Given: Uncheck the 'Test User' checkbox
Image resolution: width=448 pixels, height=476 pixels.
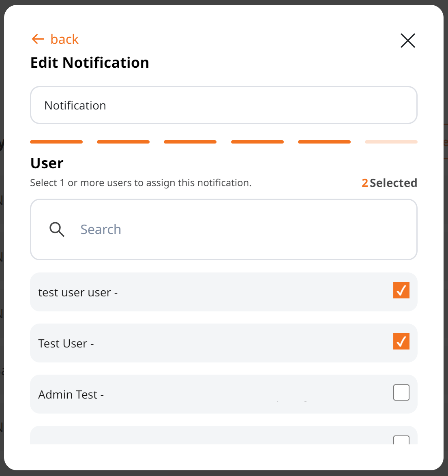Looking at the screenshot, I should [x=401, y=341].
